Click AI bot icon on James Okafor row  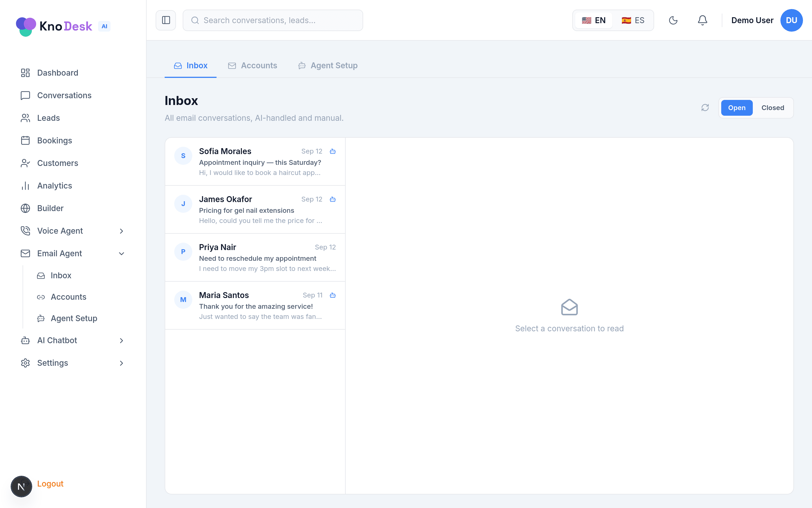tap(332, 199)
